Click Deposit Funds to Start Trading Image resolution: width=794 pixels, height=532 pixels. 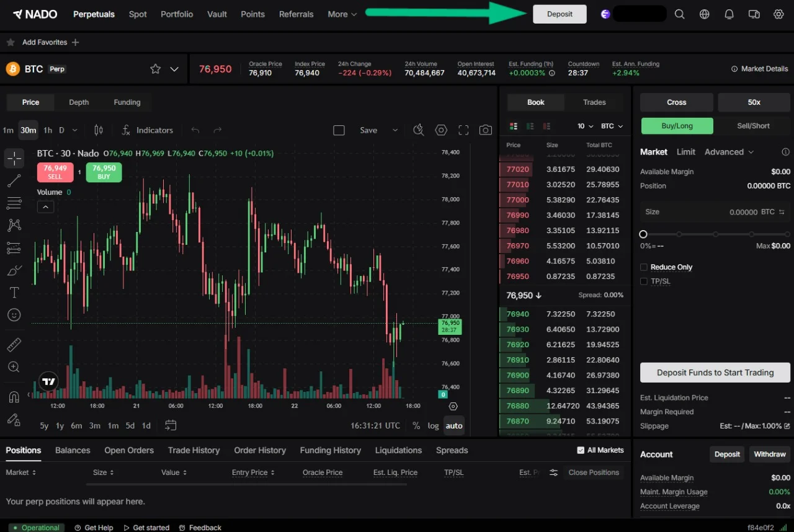tap(715, 373)
